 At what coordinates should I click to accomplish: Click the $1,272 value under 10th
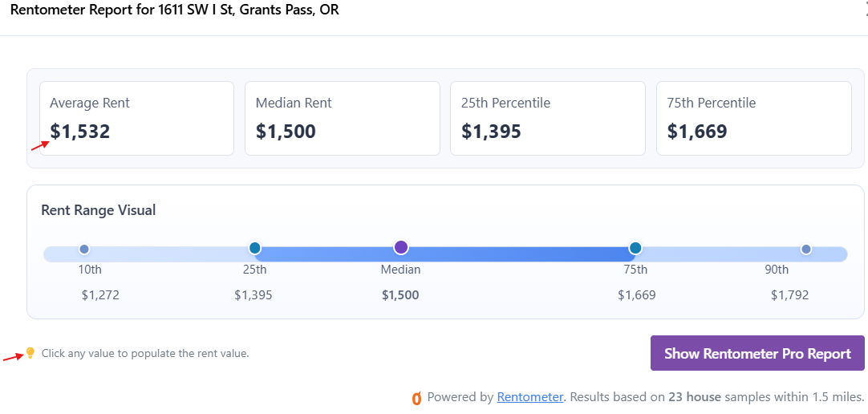point(100,295)
